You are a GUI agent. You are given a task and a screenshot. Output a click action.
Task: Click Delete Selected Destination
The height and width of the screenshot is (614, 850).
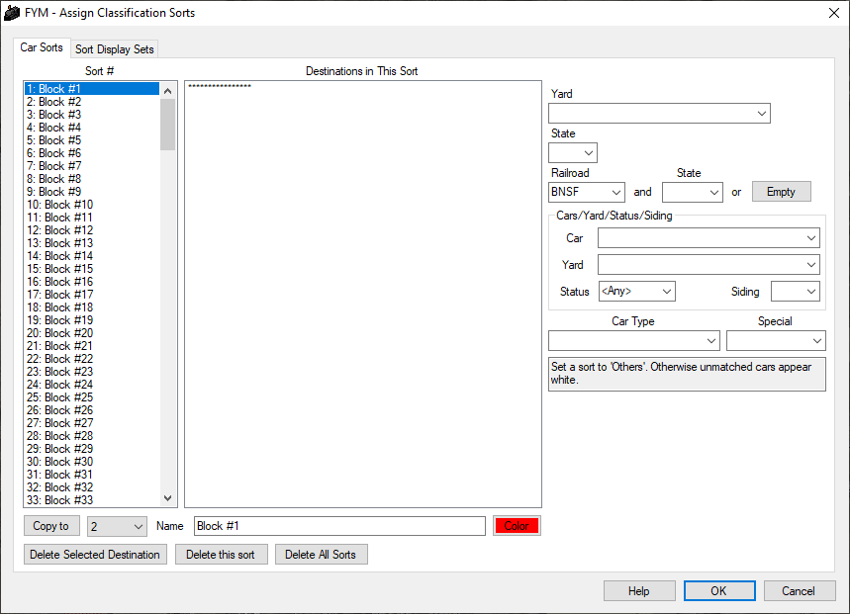[95, 554]
